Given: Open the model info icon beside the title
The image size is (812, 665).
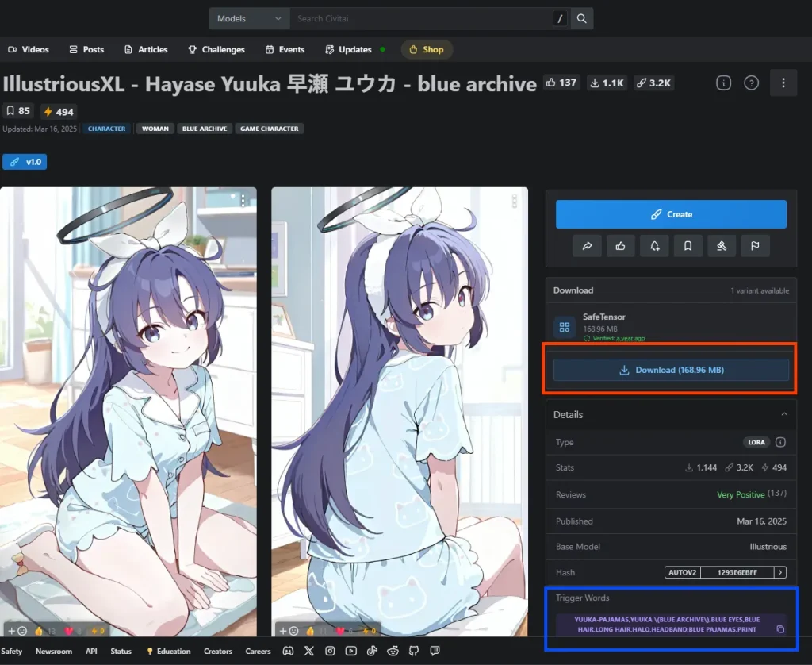Looking at the screenshot, I should pyautogui.click(x=723, y=83).
